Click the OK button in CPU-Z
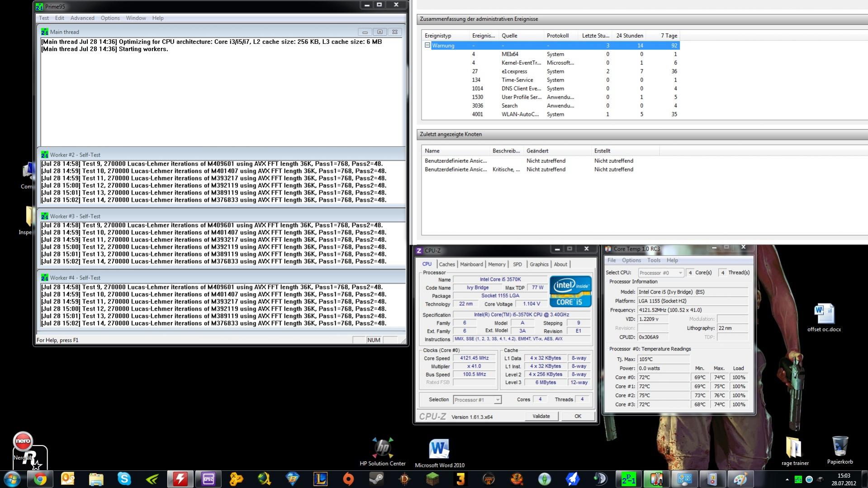The width and height of the screenshot is (868, 488). click(x=578, y=417)
